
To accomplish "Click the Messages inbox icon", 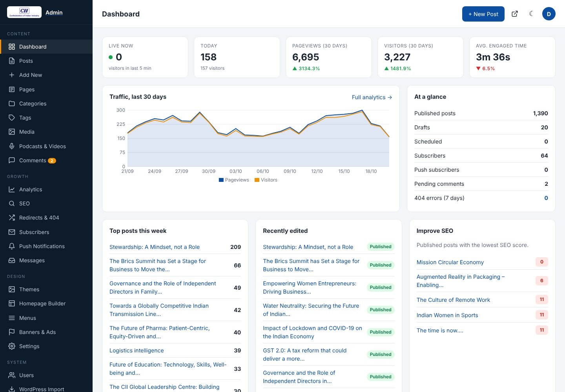I will click(x=12, y=260).
